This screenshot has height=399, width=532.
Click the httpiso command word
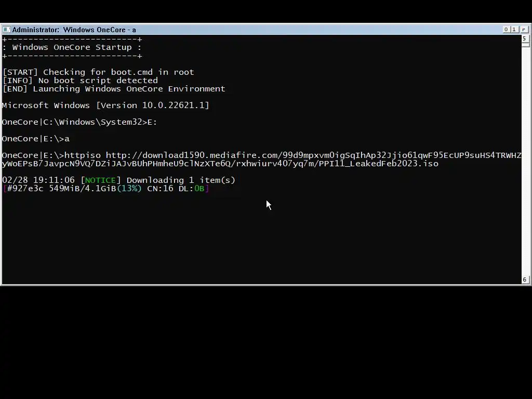tap(83, 155)
